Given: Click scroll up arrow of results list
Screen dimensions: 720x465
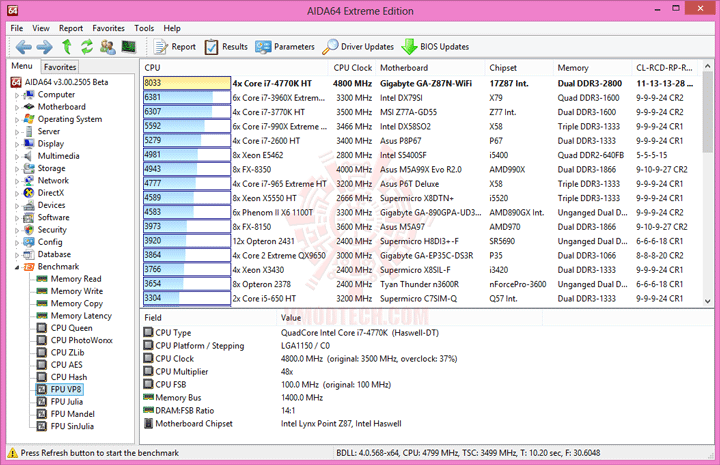Looking at the screenshot, I should coord(708,67).
